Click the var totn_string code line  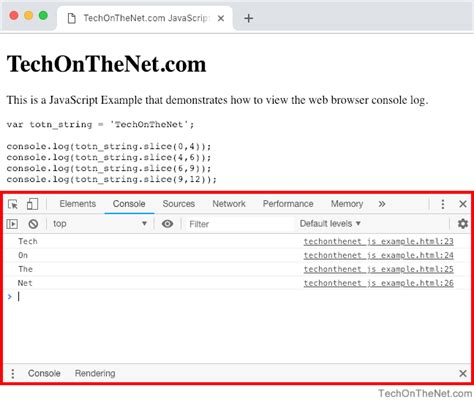pos(100,125)
